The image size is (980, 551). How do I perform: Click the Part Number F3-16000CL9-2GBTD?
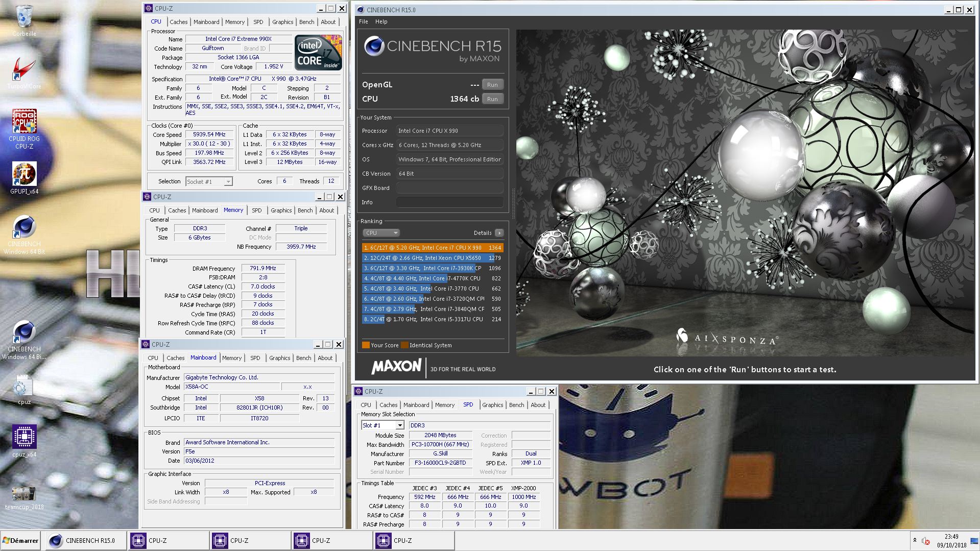pyautogui.click(x=440, y=463)
